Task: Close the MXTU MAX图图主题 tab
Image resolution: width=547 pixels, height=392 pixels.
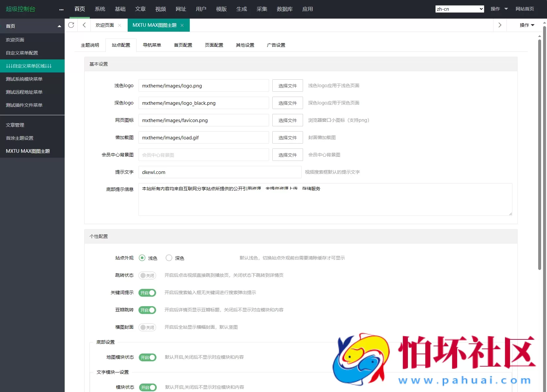Action: pyautogui.click(x=183, y=25)
